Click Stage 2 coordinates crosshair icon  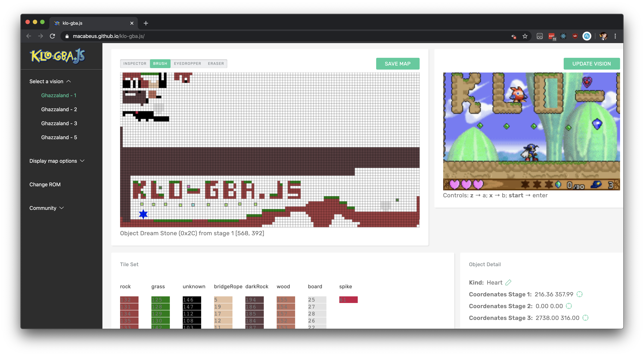569,306
